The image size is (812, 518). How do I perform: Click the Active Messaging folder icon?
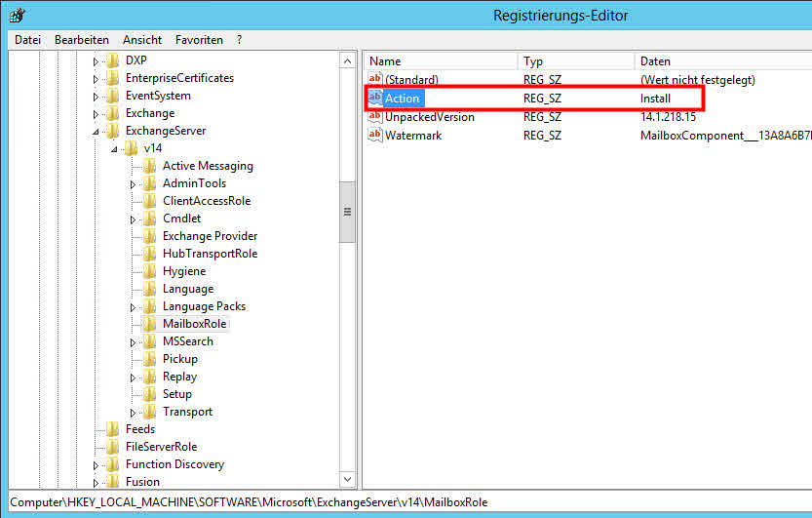pyautogui.click(x=150, y=166)
